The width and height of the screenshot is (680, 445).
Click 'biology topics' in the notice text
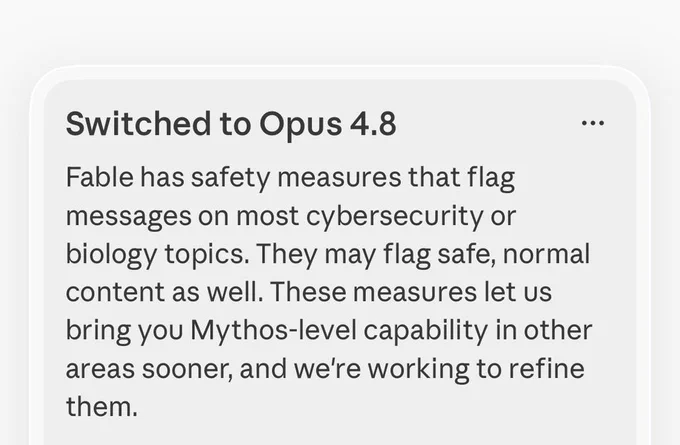[x=157, y=255]
